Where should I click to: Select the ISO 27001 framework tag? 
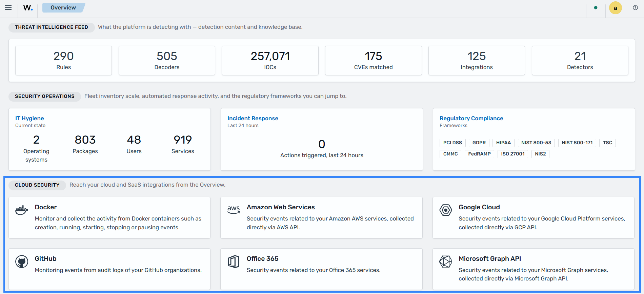pos(513,154)
